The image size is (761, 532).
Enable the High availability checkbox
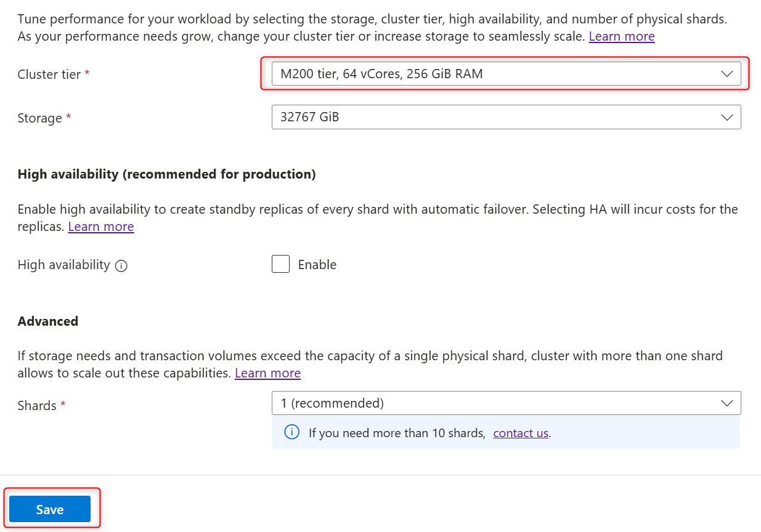pyautogui.click(x=280, y=265)
